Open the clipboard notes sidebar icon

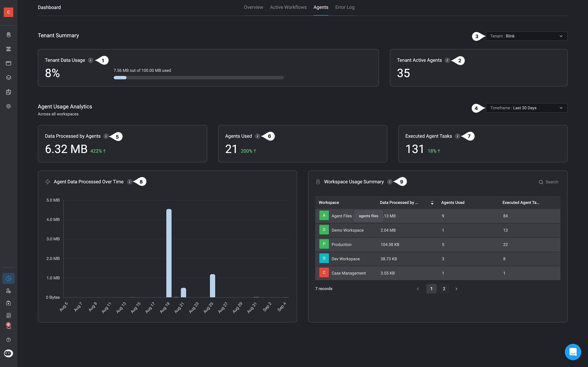tap(9, 92)
